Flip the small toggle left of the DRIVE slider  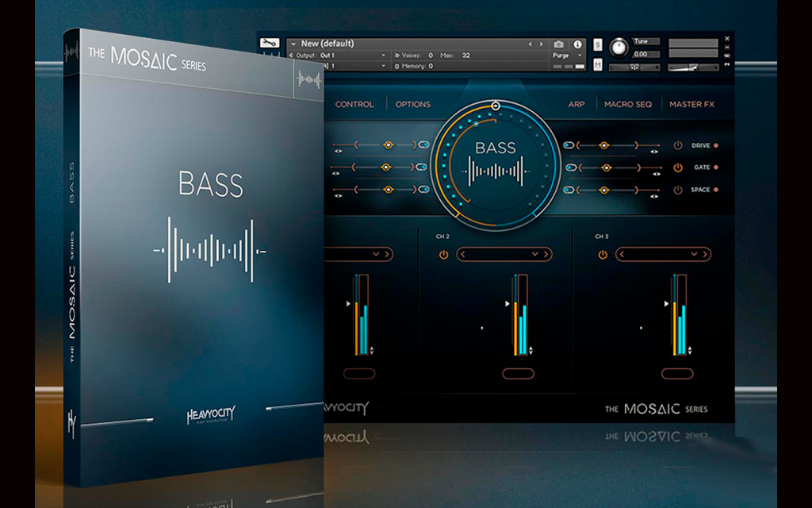click(569, 145)
